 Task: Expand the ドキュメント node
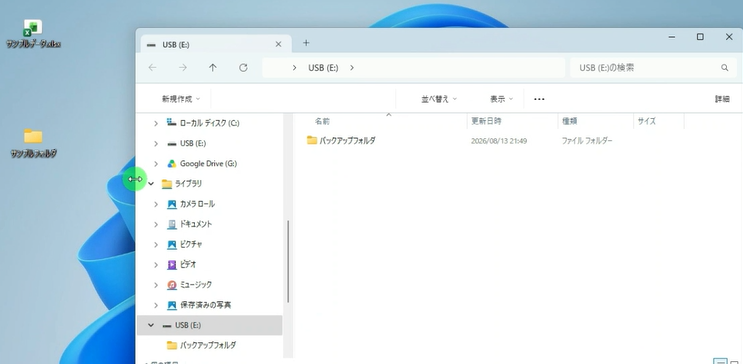pos(155,224)
